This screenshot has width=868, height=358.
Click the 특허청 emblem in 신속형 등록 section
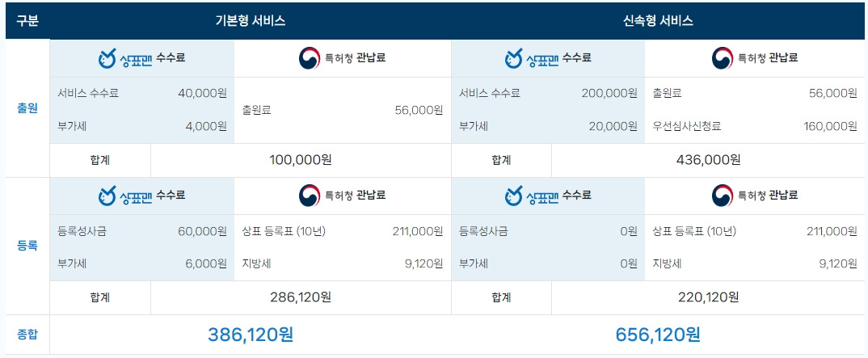tap(722, 196)
